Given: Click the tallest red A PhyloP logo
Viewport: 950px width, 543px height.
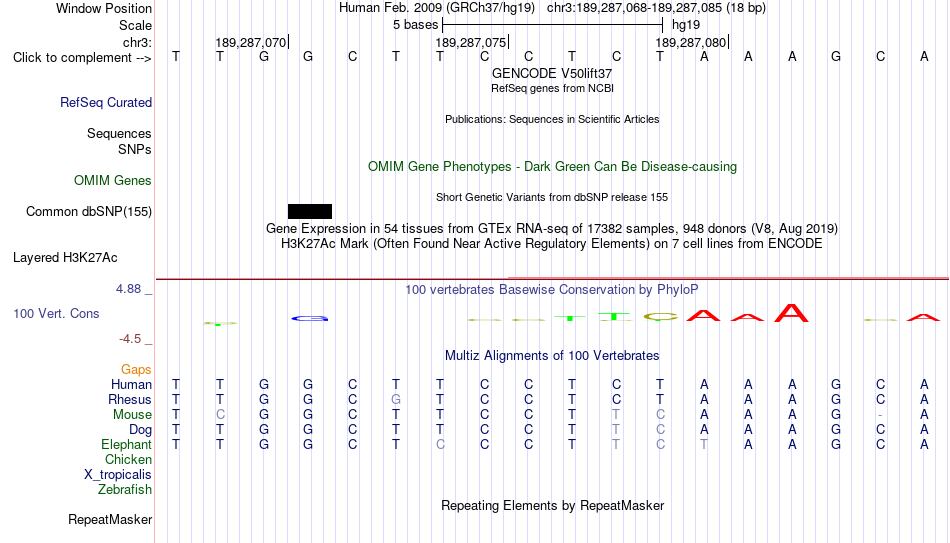Looking at the screenshot, I should coord(791,312).
